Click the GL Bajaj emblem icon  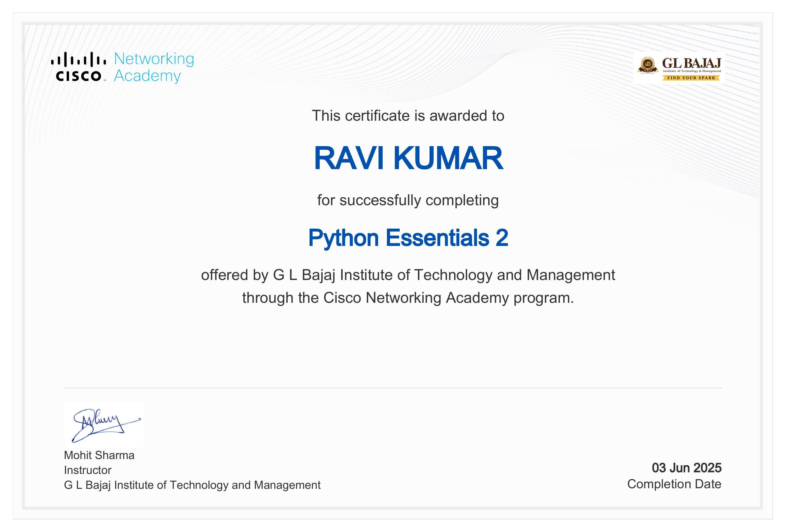[648, 65]
